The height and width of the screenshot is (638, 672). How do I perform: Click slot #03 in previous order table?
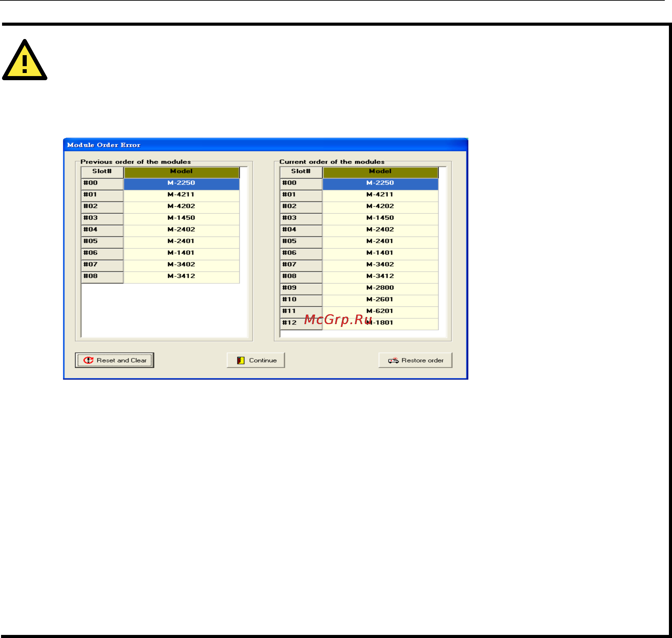tap(102, 219)
